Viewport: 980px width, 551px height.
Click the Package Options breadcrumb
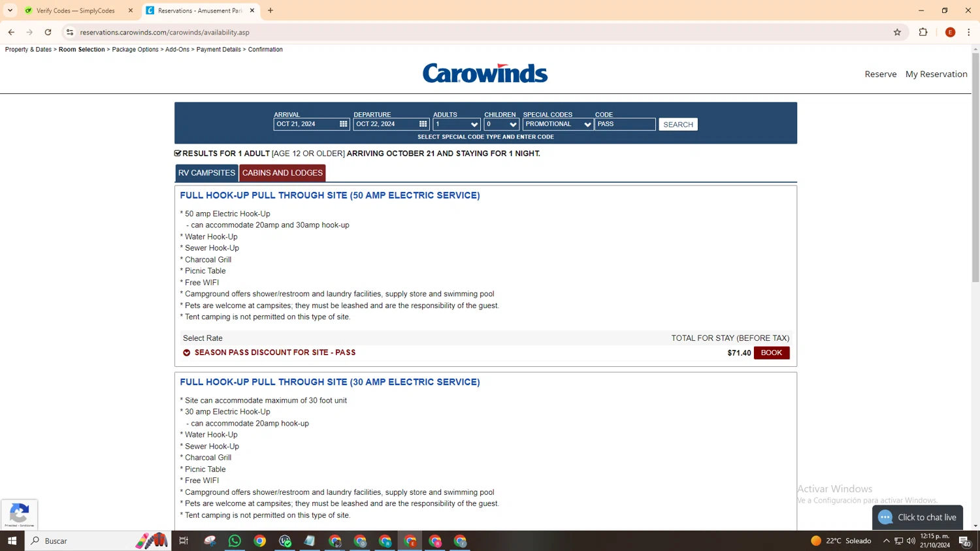pos(135,50)
